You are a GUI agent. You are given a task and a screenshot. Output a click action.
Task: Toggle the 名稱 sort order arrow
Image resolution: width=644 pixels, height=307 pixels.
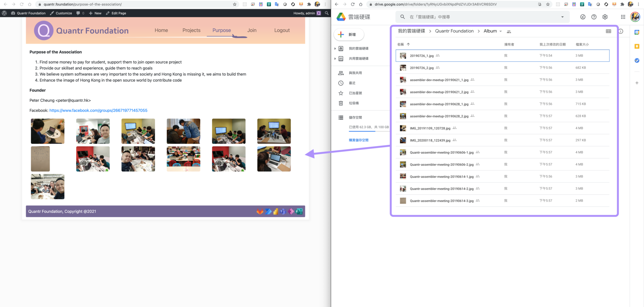point(409,44)
